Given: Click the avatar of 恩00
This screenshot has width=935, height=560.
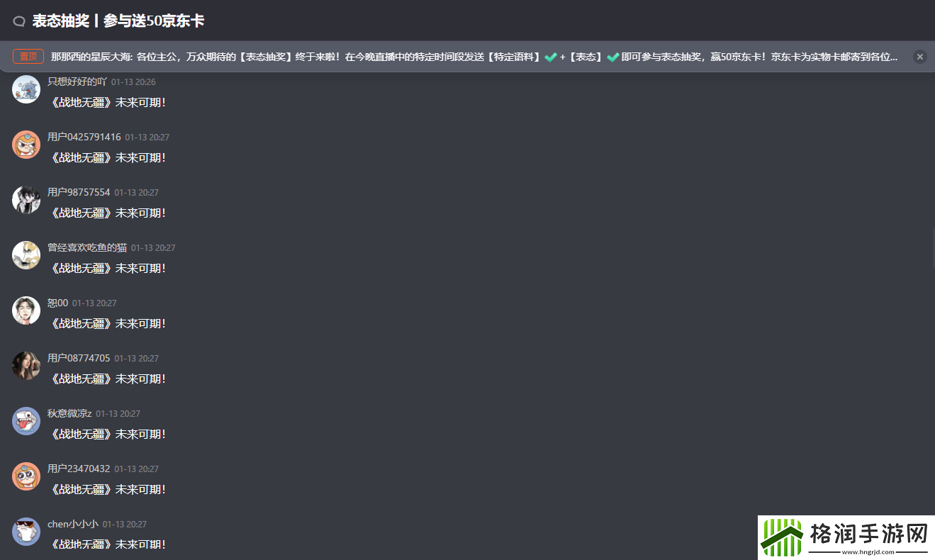Looking at the screenshot, I should 26,310.
